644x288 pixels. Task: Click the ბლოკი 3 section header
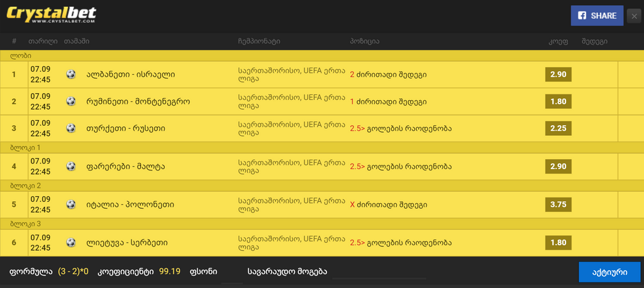point(322,223)
